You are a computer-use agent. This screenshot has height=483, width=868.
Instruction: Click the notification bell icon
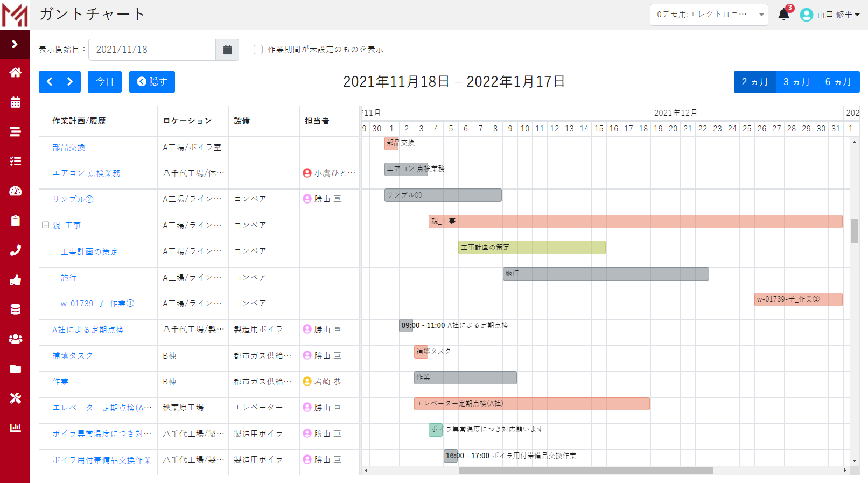(x=783, y=15)
